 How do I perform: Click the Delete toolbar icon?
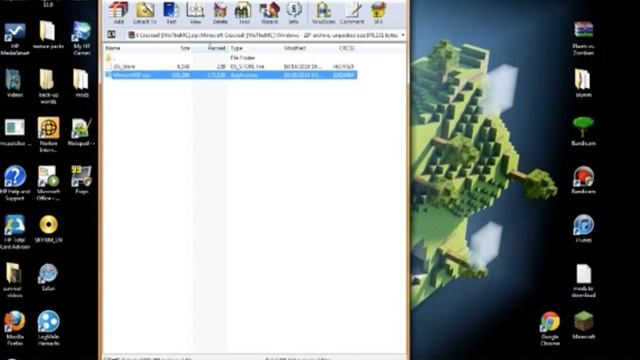tap(220, 13)
